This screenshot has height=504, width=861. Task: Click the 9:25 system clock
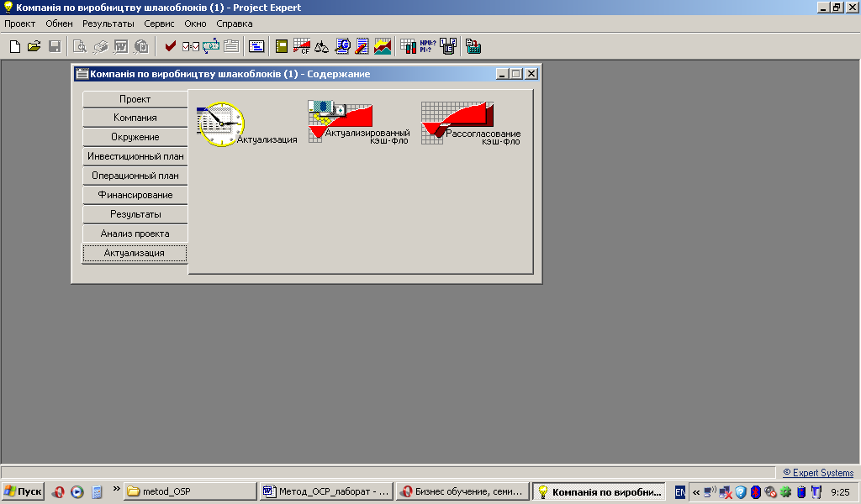[840, 492]
